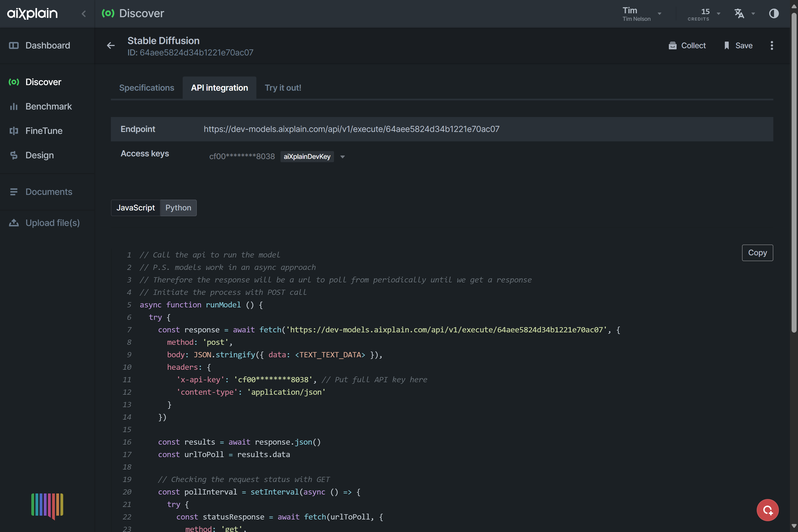Click the Benchmark bar chart icon
Viewport: 798px width, 532px height.
(x=14, y=106)
